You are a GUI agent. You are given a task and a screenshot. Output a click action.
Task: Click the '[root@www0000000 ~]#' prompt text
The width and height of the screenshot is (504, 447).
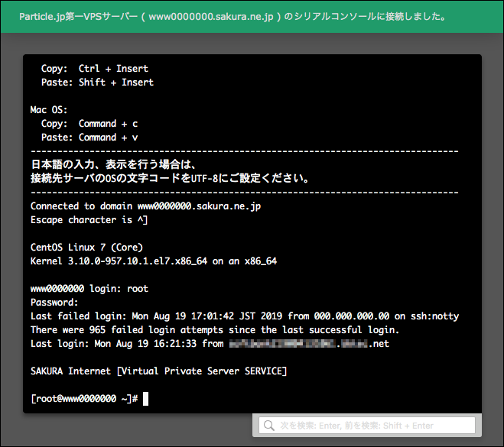pos(84,399)
